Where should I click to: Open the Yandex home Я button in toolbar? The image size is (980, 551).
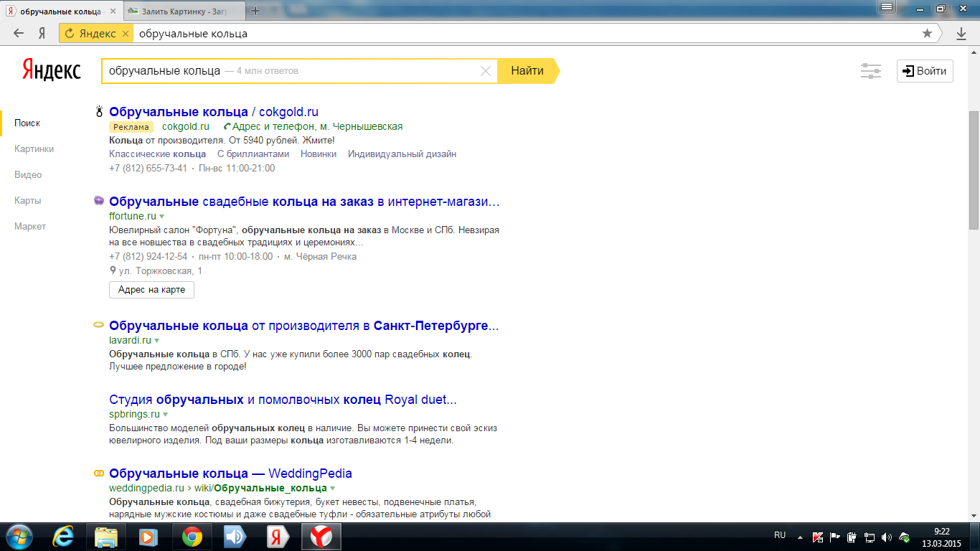42,33
